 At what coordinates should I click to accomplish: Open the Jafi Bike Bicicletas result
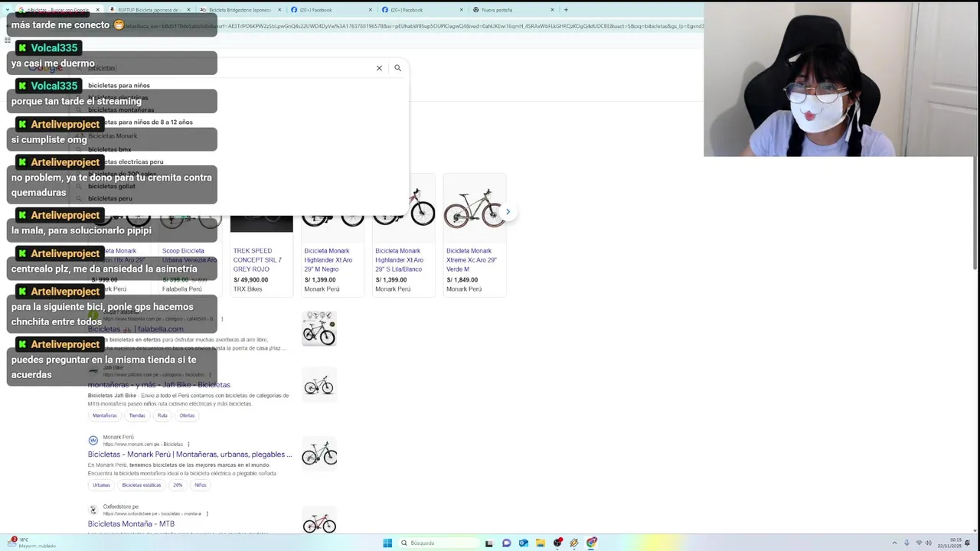click(x=158, y=385)
